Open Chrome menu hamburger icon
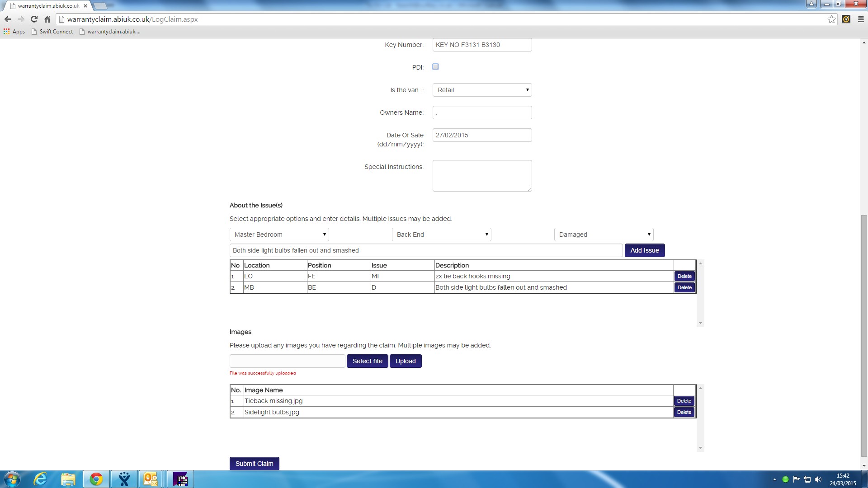Image resolution: width=868 pixels, height=488 pixels. [x=861, y=19]
